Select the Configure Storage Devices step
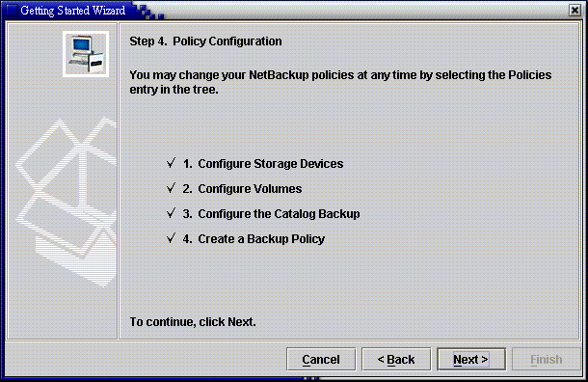The height and width of the screenshot is (382, 588). [263, 164]
